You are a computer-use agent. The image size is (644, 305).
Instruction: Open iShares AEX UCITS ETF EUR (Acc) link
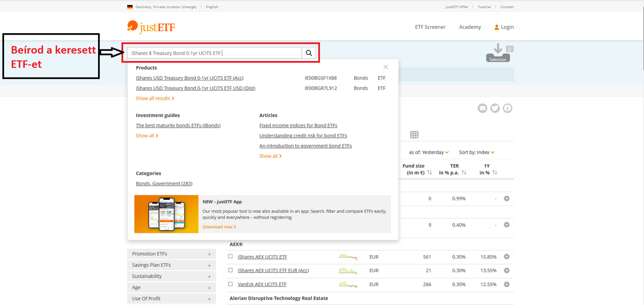tap(273, 270)
